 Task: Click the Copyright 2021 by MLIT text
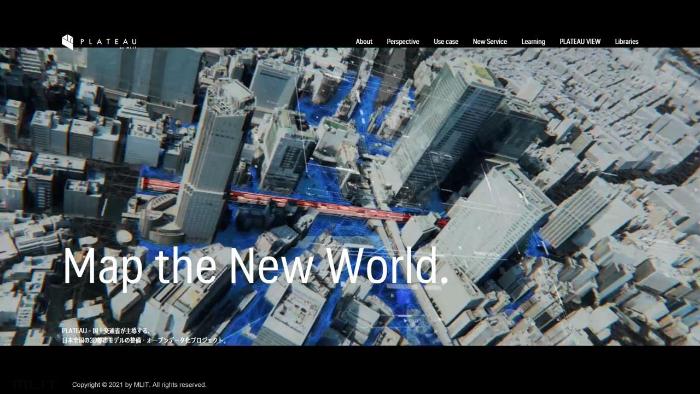pyautogui.click(x=139, y=385)
